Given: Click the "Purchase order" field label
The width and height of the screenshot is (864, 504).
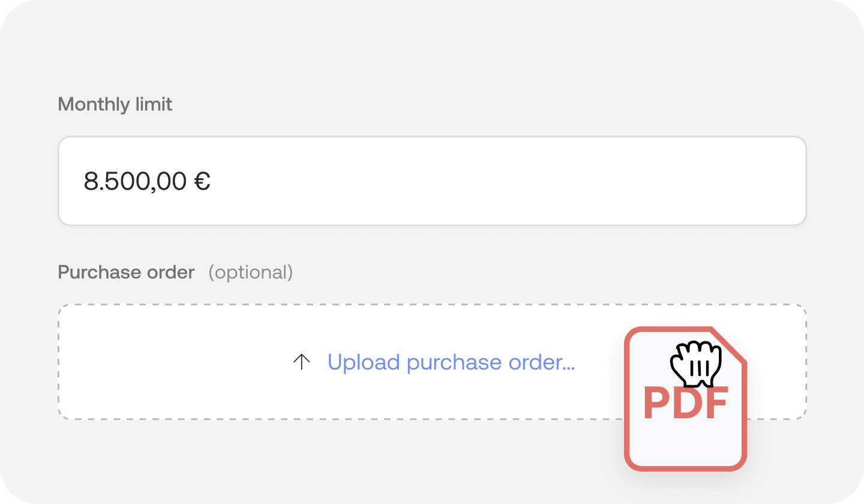Looking at the screenshot, I should coord(126,272).
